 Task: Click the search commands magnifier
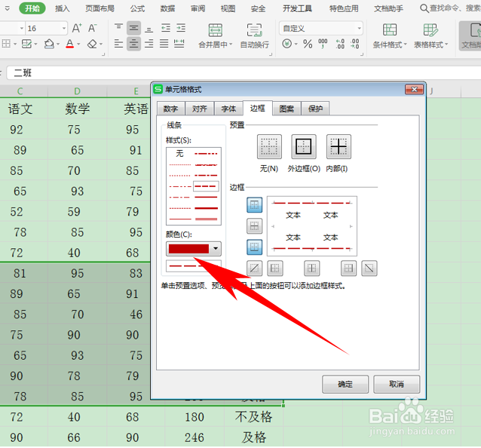[x=424, y=8]
